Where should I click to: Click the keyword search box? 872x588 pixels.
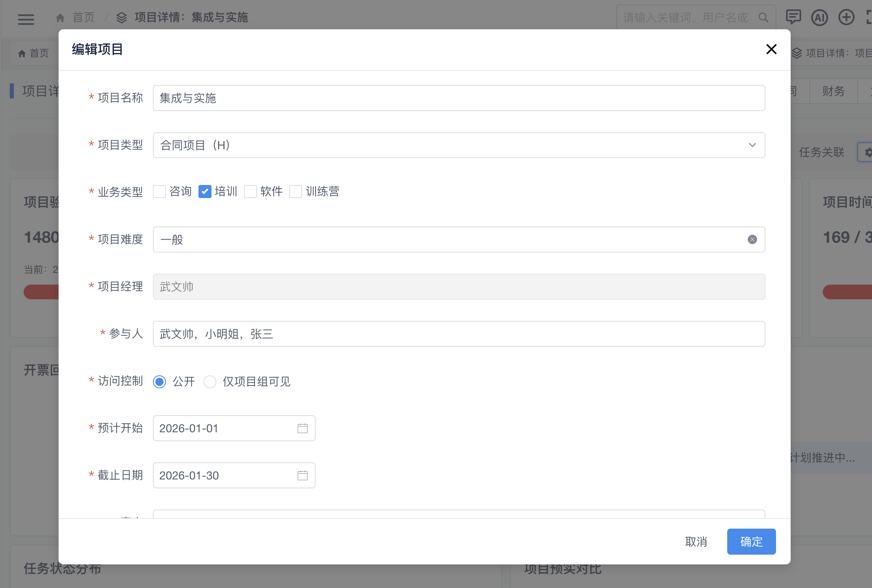(x=696, y=17)
